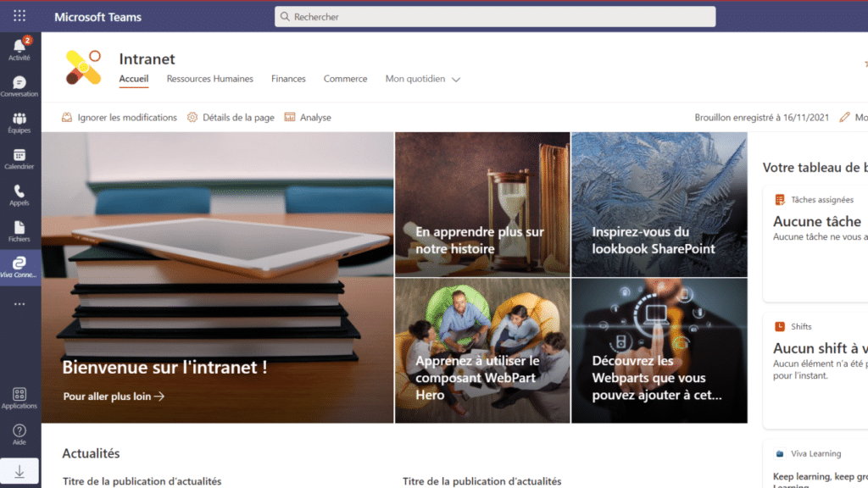Screen dimensions: 868x488
Task: Open the Ressources Humaines tab
Action: point(210,79)
